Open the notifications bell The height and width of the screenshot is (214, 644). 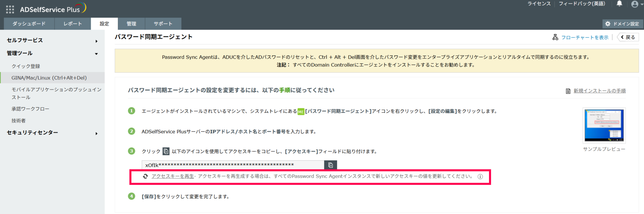coord(620,4)
